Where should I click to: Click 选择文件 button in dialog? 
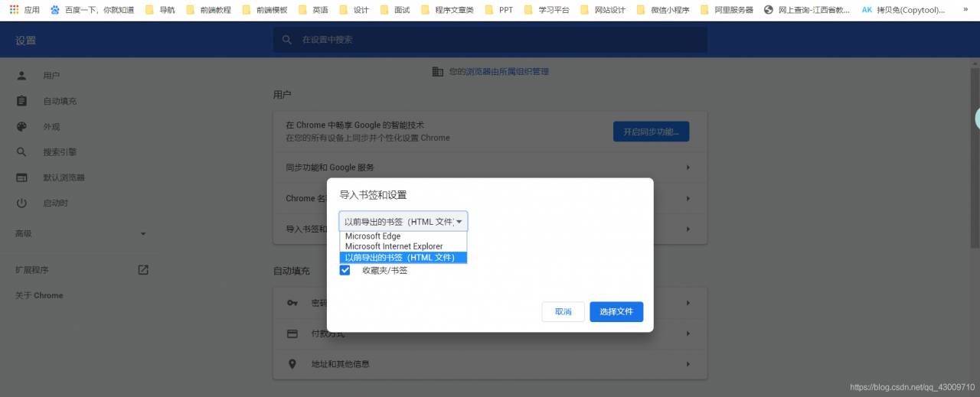tap(616, 311)
